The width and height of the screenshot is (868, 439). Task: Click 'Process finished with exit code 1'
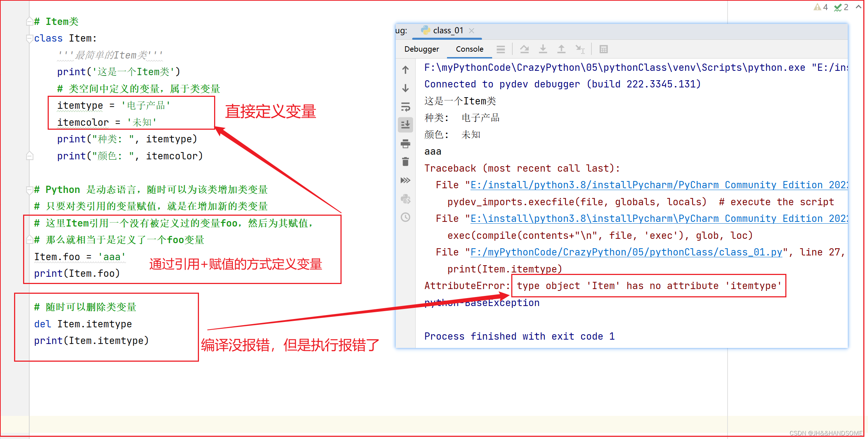pos(520,336)
